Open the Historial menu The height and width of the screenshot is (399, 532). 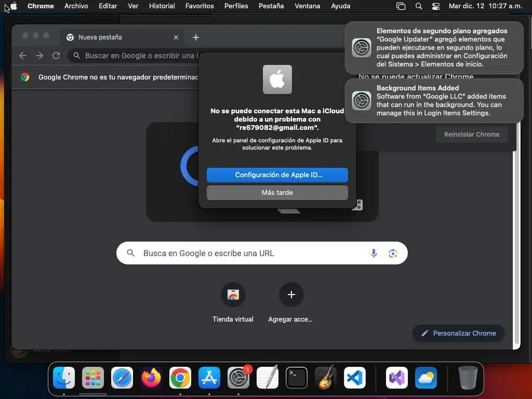coord(162,6)
